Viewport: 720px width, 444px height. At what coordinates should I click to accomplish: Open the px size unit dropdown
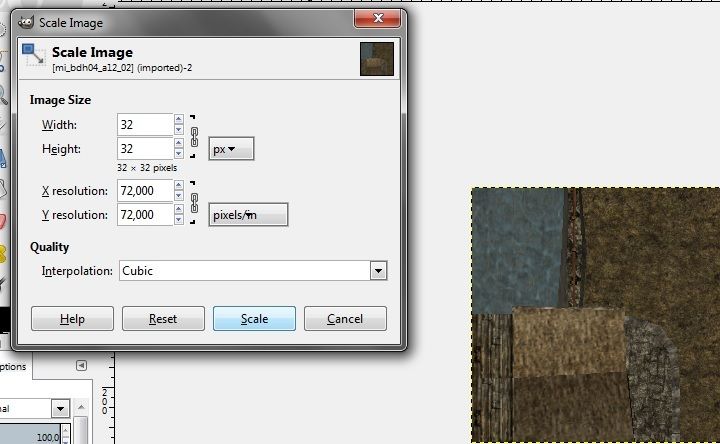click(x=231, y=149)
